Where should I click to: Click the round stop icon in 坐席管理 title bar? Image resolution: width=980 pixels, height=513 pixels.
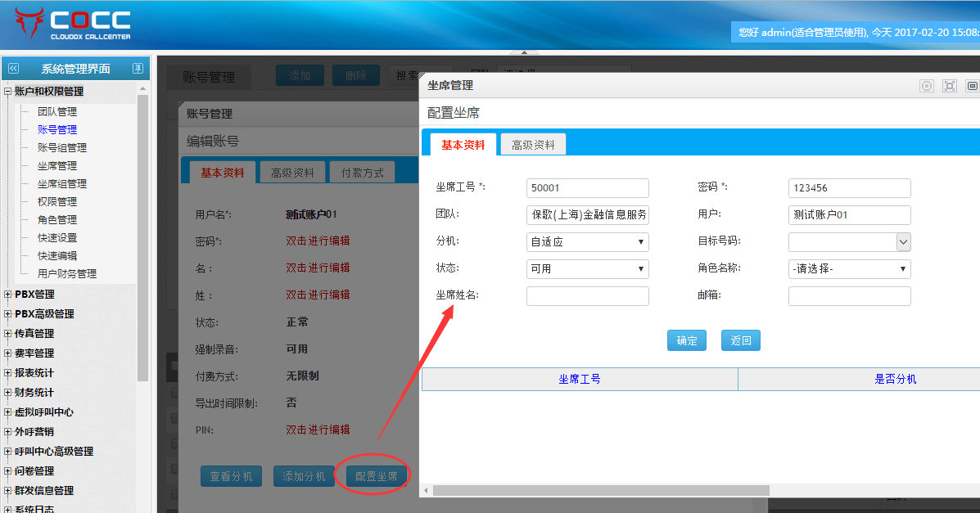coord(927,85)
